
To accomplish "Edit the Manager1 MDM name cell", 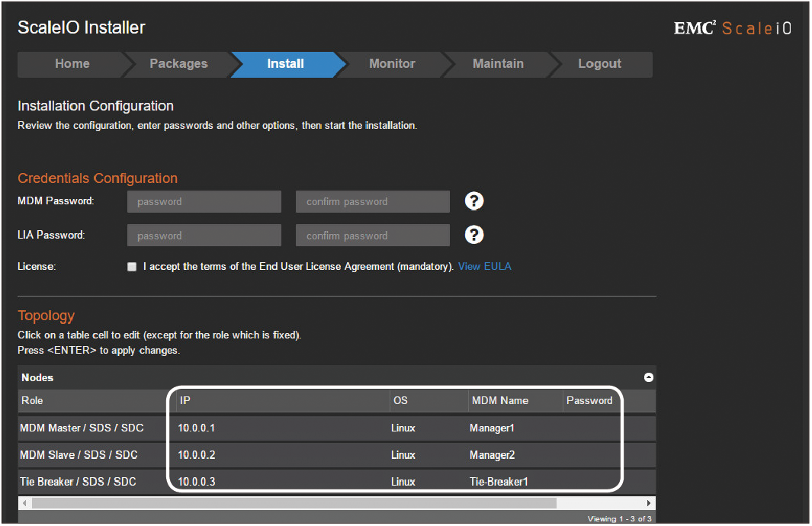I will (515, 428).
